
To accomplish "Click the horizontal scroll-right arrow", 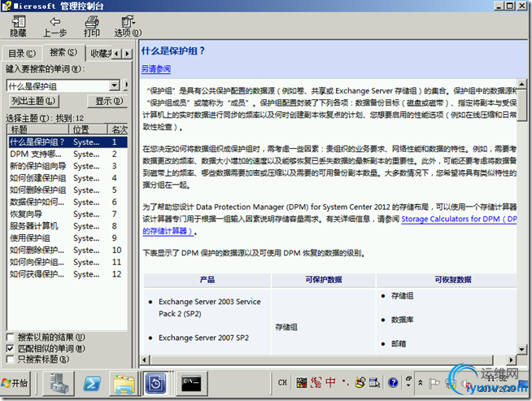I will point(512,360).
